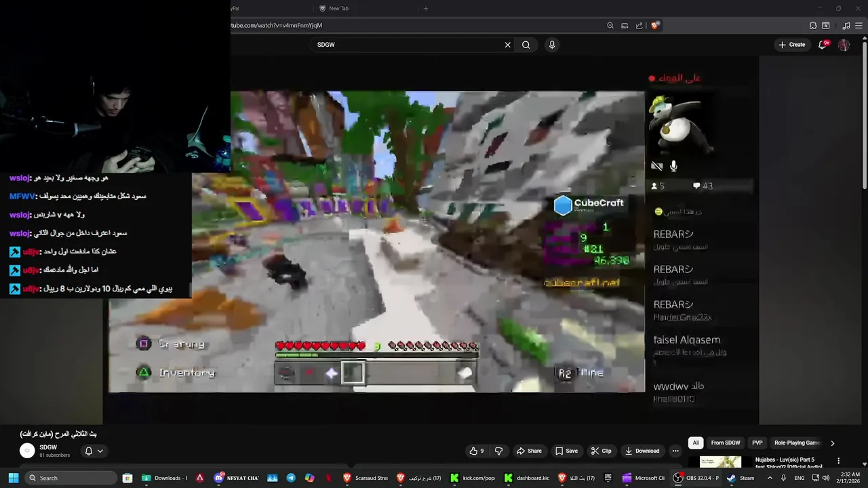This screenshot has height=488, width=868.
Task: Toggle taskbar microphone tray icon
Action: [784, 478]
